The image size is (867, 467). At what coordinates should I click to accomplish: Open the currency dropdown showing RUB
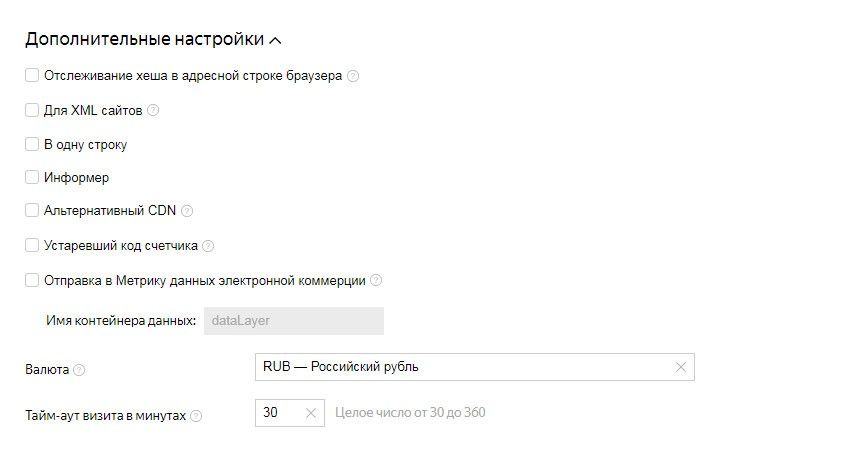460,367
